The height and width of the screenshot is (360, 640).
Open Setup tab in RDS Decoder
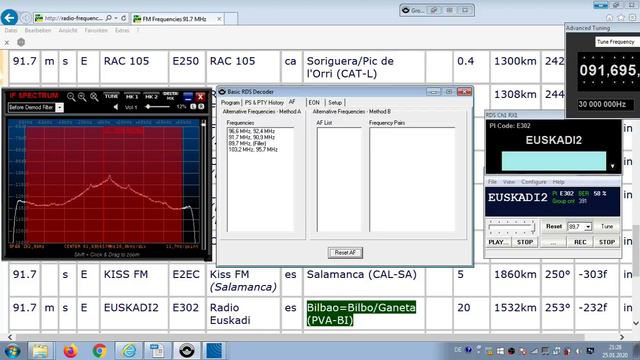click(335, 102)
